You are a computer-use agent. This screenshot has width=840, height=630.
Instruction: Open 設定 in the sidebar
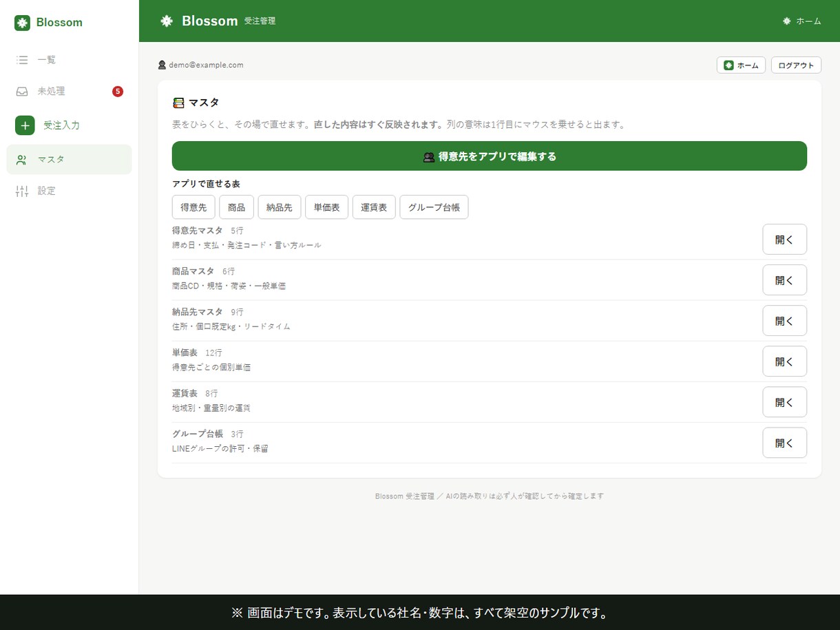[69, 191]
